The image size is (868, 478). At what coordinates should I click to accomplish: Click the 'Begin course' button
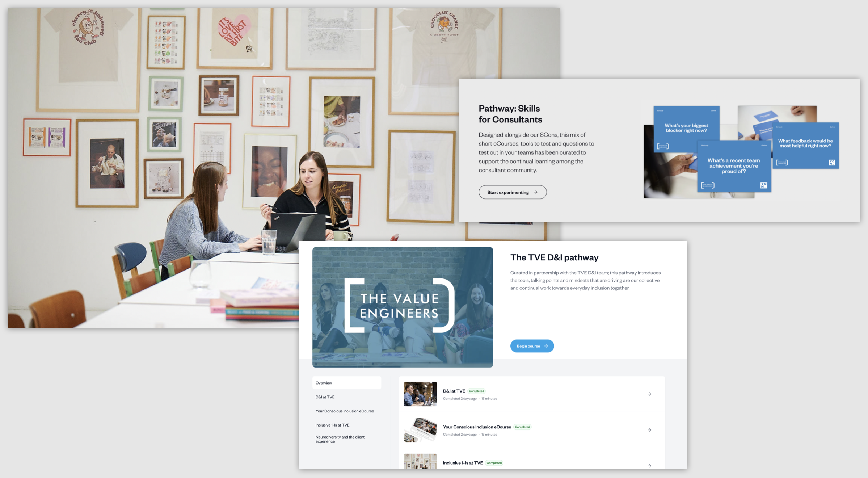(532, 346)
